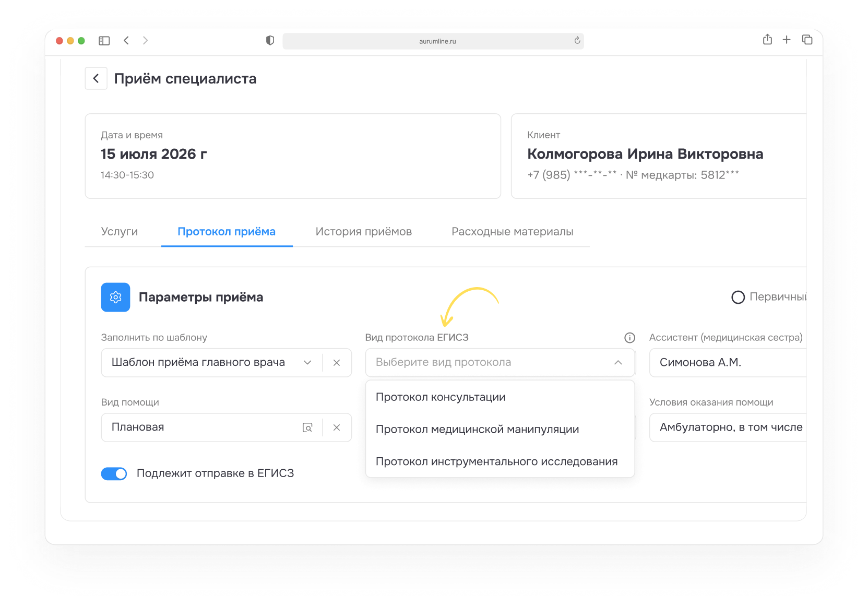The width and height of the screenshot is (868, 606).
Task: Open the История приёмов tab
Action: (364, 232)
